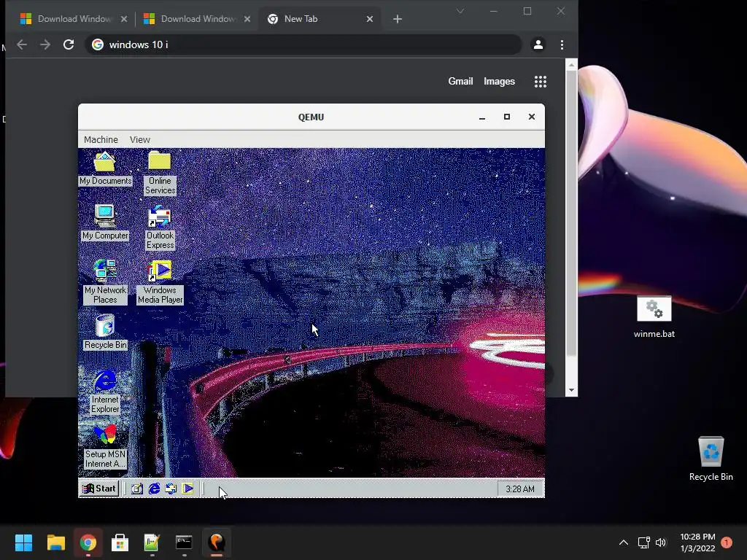Click Outlook Express quick launch icon
The height and width of the screenshot is (560, 747).
tap(171, 489)
